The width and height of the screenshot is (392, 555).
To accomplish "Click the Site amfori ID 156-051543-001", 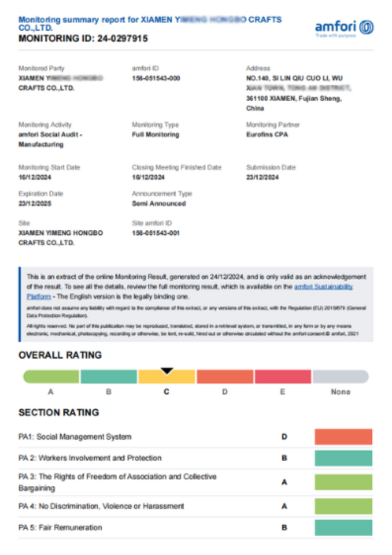I will pyautogui.click(x=156, y=233).
